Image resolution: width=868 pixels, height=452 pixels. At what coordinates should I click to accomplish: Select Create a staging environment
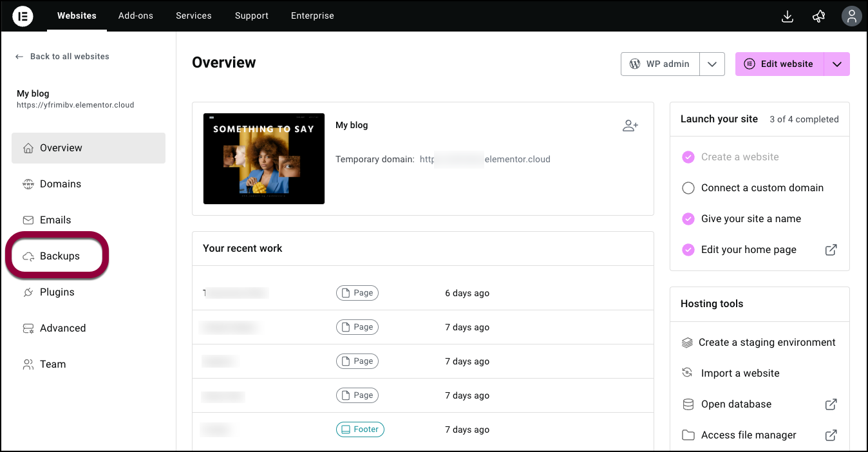tap(766, 343)
